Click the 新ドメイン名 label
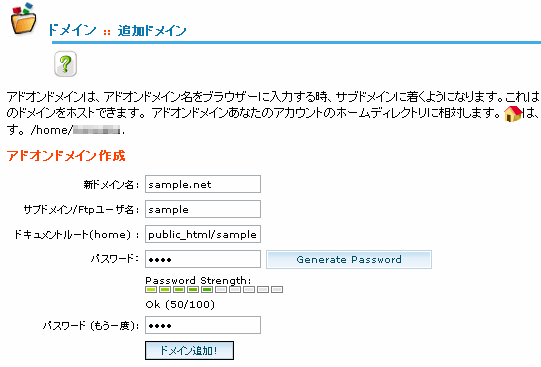Screen dimensions: 541x367 click(x=111, y=185)
